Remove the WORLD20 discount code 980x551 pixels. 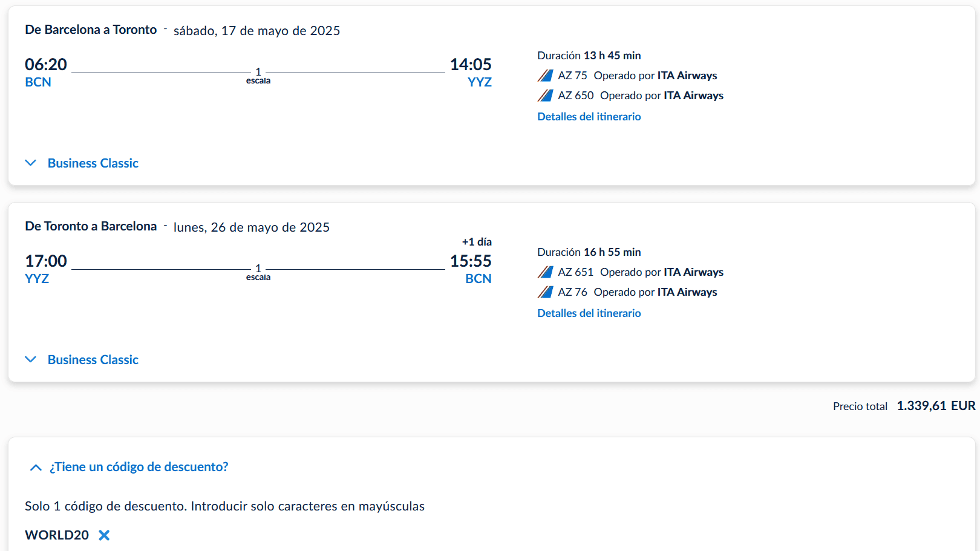click(104, 535)
